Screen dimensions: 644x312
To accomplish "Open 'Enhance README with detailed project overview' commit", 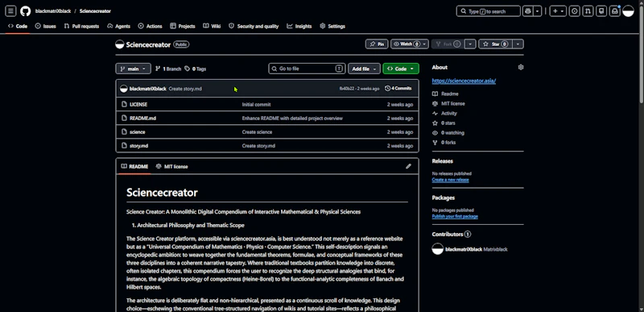I will [292, 118].
